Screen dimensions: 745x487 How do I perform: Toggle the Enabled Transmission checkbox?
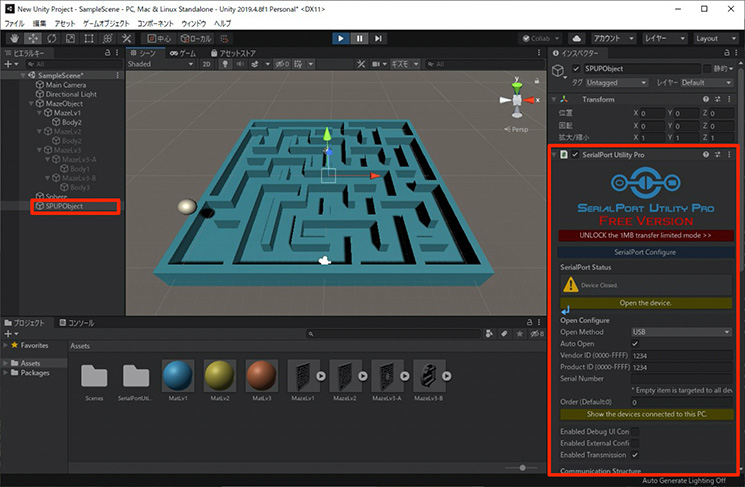(x=635, y=455)
